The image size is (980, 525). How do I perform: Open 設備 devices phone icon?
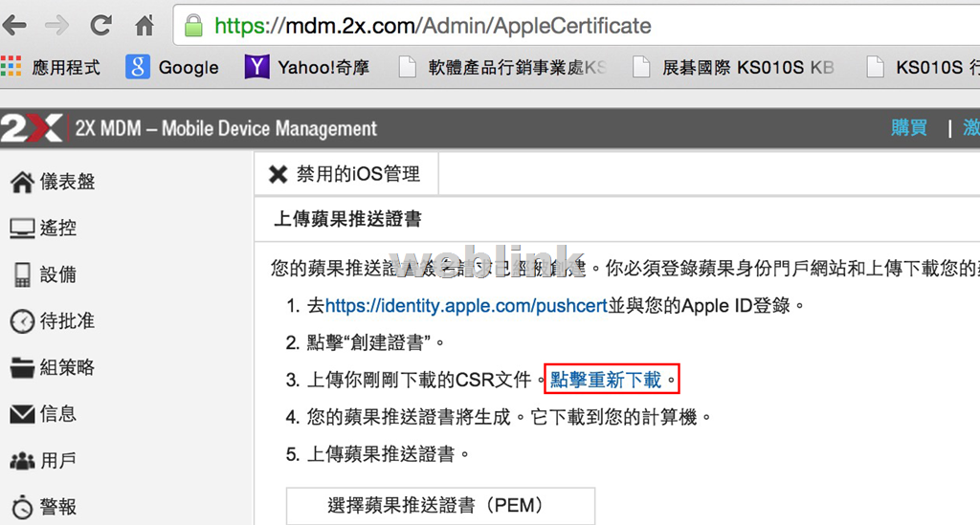[23, 274]
